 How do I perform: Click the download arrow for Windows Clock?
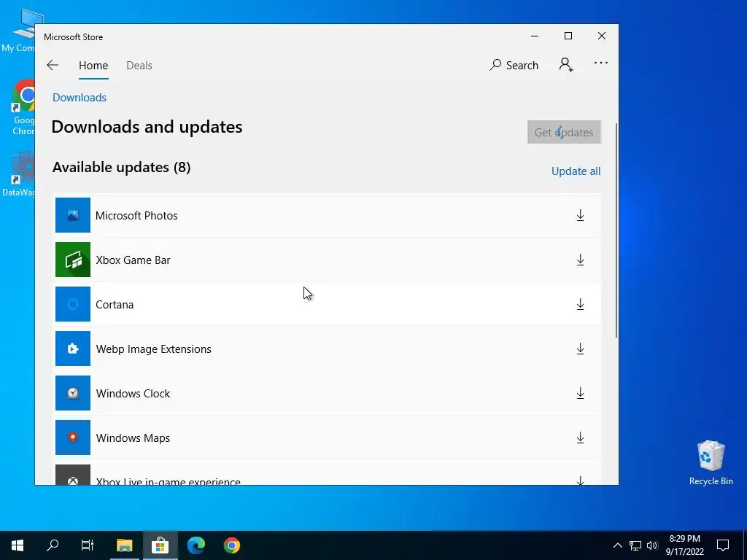click(x=580, y=393)
